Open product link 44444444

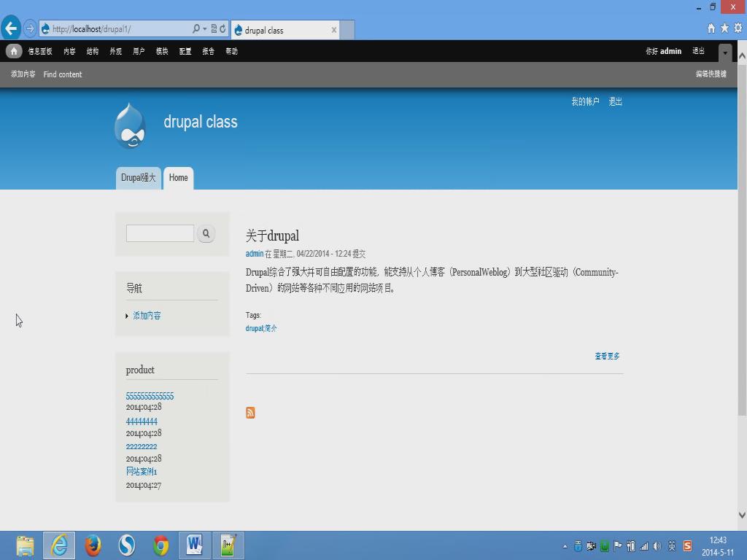pos(142,421)
